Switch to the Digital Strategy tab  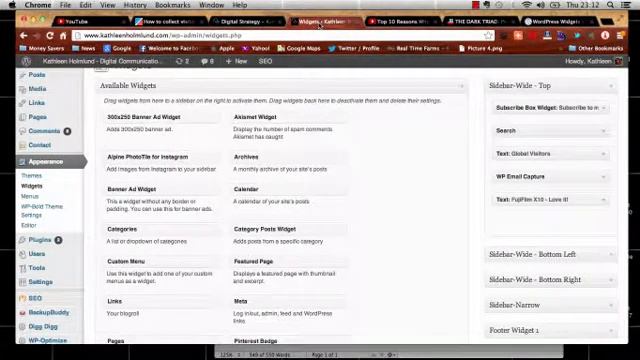pos(247,21)
